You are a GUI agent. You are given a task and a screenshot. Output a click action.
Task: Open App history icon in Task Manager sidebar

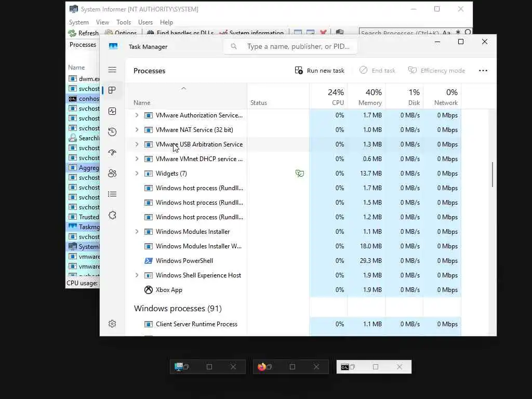coord(112,131)
